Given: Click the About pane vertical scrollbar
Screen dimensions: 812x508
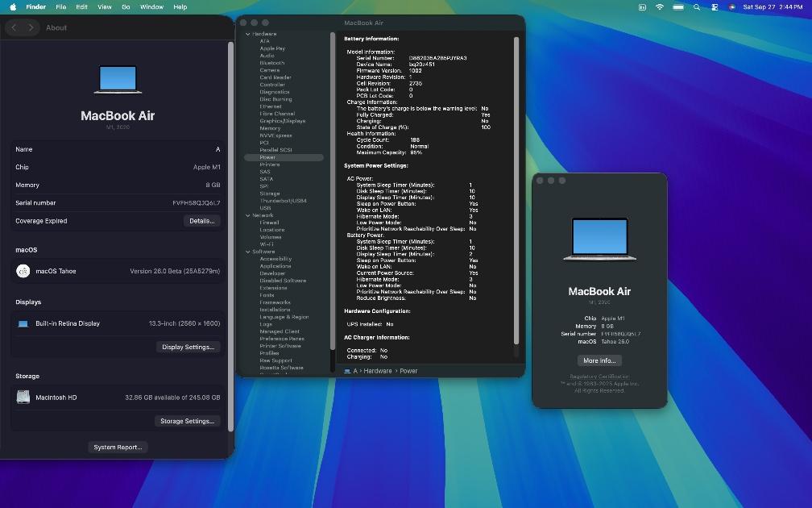Looking at the screenshot, I should (230, 235).
